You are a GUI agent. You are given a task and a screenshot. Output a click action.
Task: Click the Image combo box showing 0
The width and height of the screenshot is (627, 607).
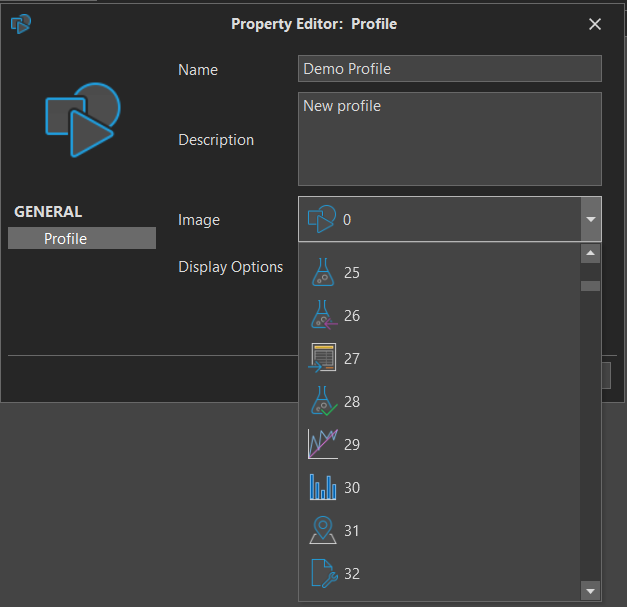point(438,219)
